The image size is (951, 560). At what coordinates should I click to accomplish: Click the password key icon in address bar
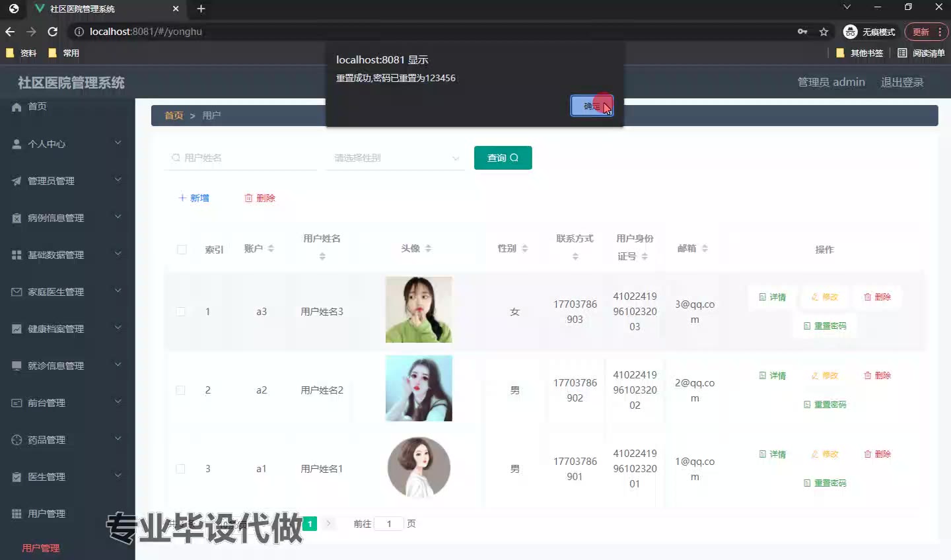point(802,32)
